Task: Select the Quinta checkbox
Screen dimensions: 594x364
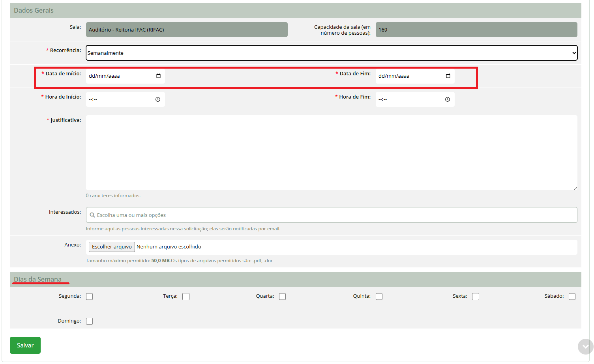Action: click(x=379, y=297)
